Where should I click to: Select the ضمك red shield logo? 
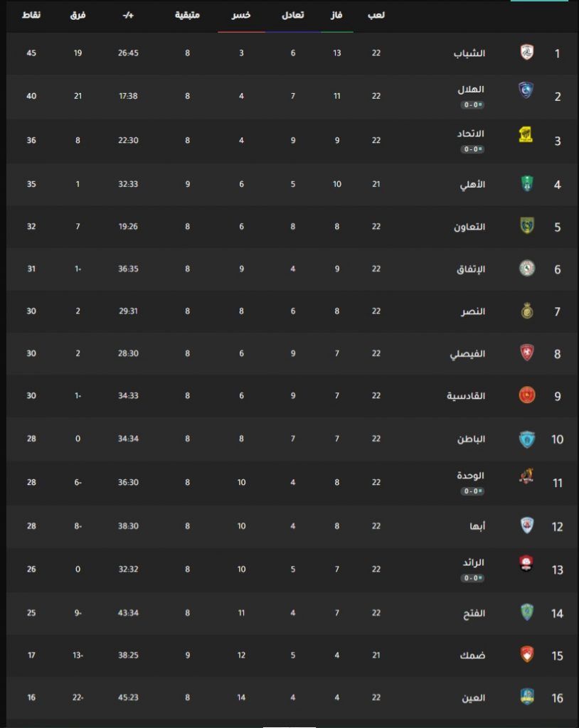pyautogui.click(x=527, y=654)
